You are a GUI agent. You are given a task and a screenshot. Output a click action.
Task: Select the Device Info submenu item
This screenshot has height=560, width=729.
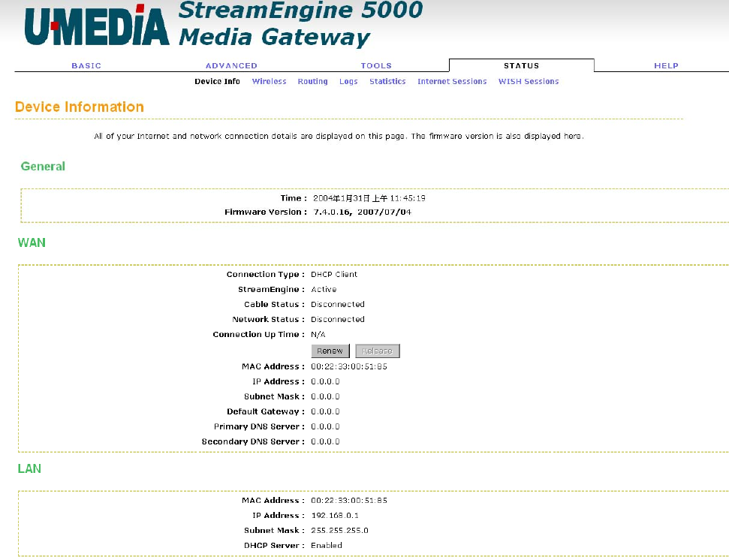(x=217, y=81)
